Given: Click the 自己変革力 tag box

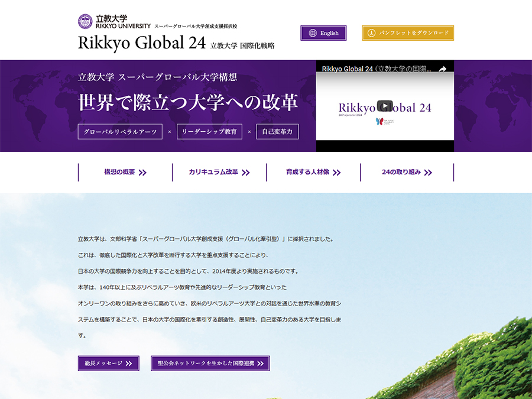Looking at the screenshot, I should point(278,132).
